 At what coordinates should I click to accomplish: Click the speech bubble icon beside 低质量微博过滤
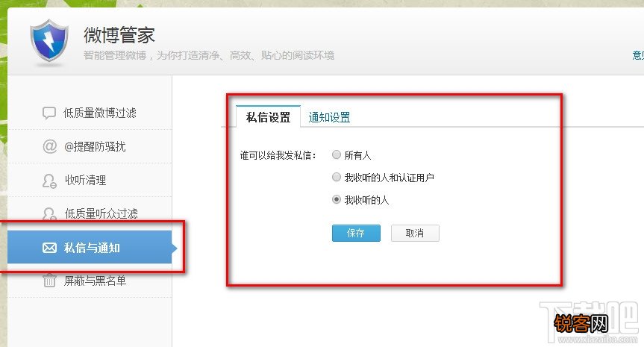click(x=49, y=113)
